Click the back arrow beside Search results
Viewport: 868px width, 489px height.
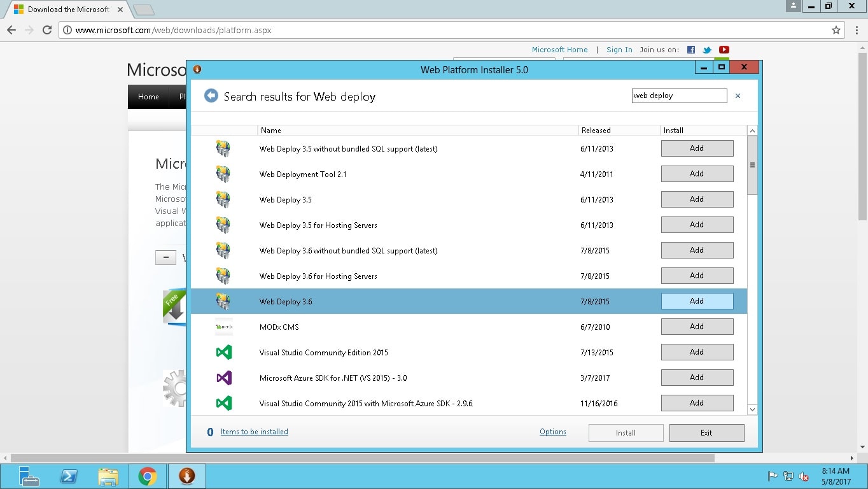[x=211, y=96]
